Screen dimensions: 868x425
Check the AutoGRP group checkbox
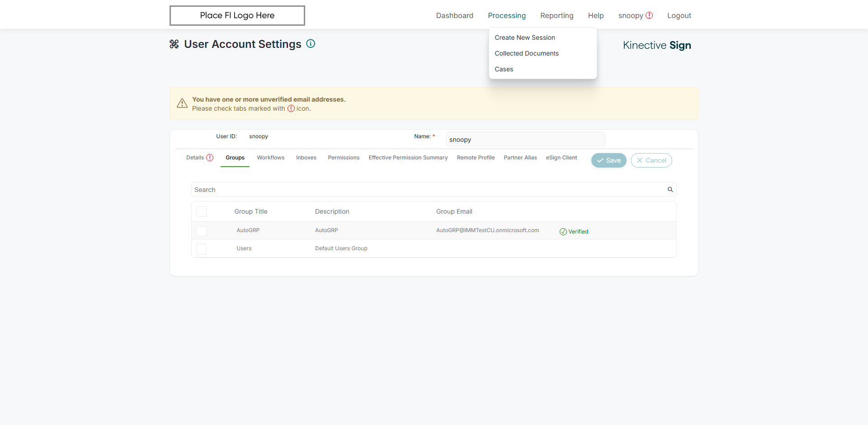202,231
